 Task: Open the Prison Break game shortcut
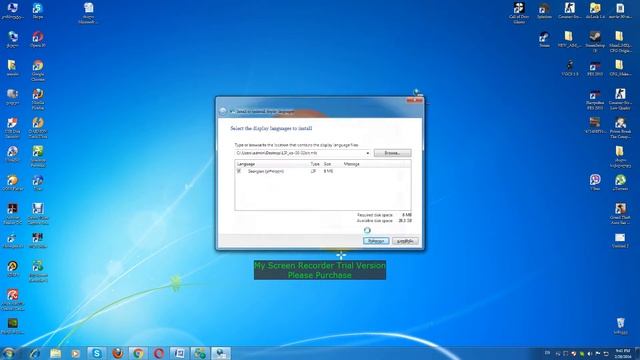[620, 127]
